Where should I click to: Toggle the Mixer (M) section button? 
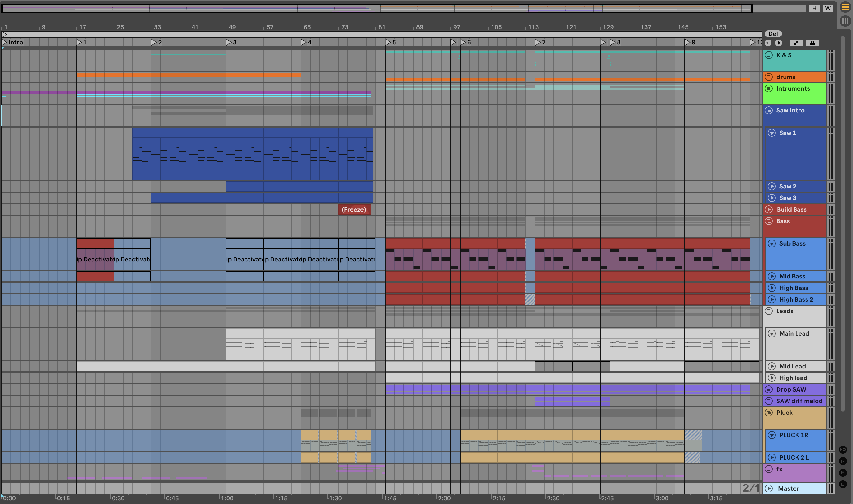(x=843, y=473)
